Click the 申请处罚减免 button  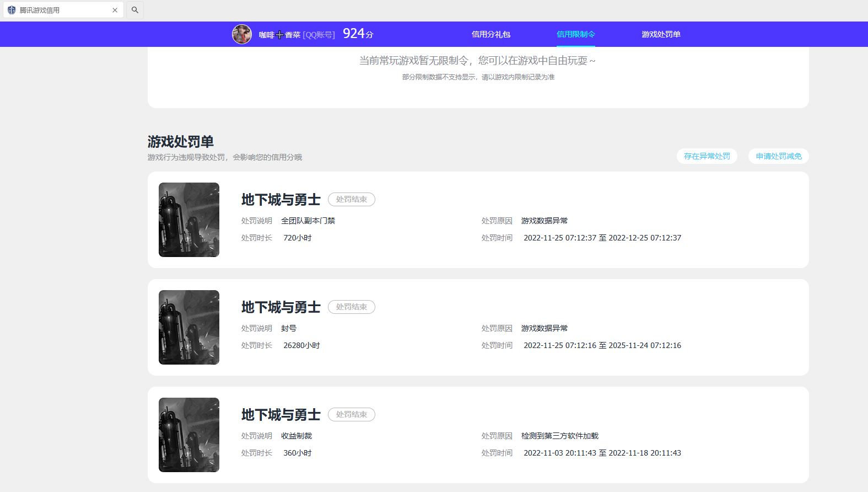(x=779, y=156)
